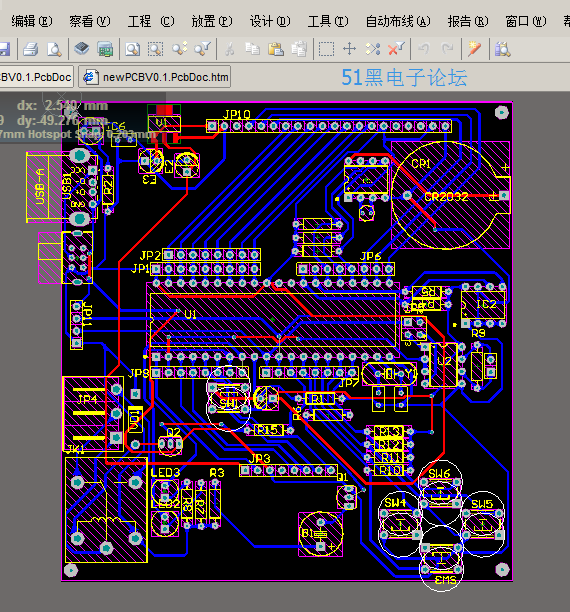Open the 自动布线(A) menu
Image resolution: width=570 pixels, height=612 pixels.
click(398, 21)
